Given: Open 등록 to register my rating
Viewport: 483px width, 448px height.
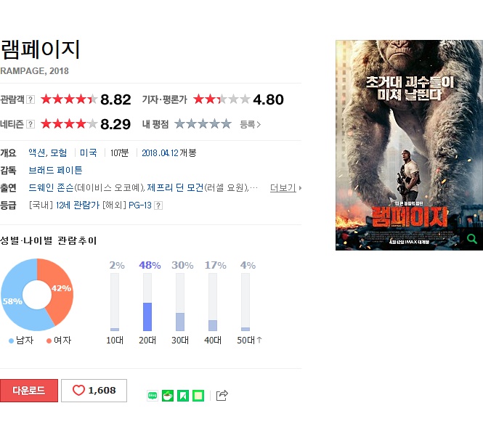Looking at the screenshot, I should 250,124.
